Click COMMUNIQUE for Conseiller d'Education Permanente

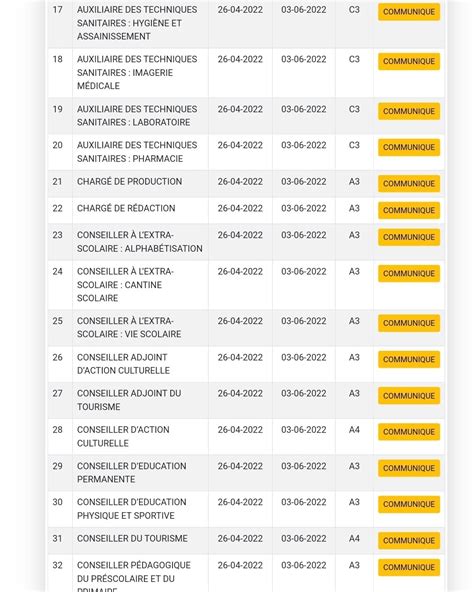click(409, 468)
